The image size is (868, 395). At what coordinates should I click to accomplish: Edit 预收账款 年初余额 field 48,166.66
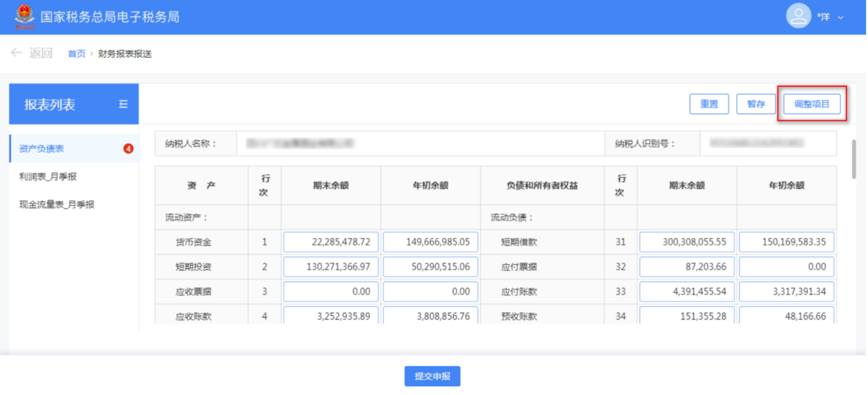coord(786,315)
